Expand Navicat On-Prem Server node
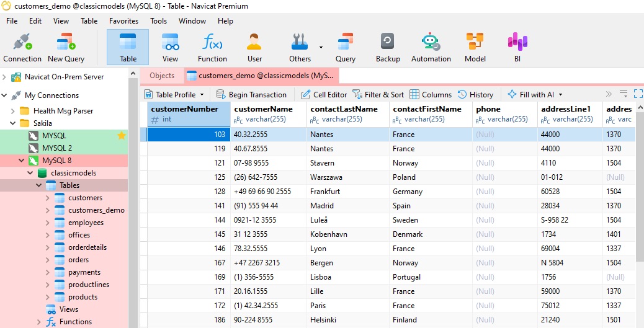Viewport: 644px width, 328px height. [x=4, y=77]
